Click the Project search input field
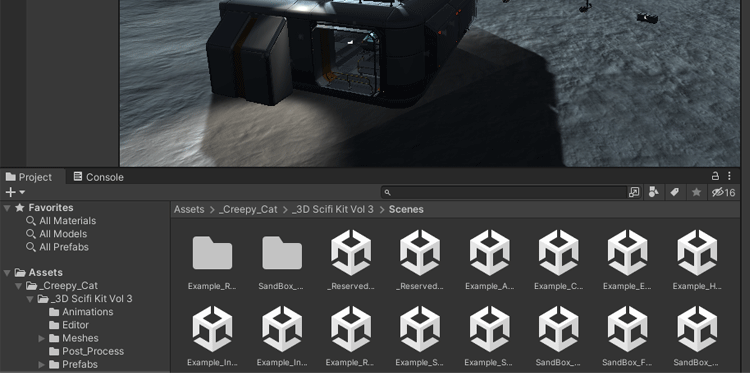Screen dimensions: 750x390 (504, 192)
